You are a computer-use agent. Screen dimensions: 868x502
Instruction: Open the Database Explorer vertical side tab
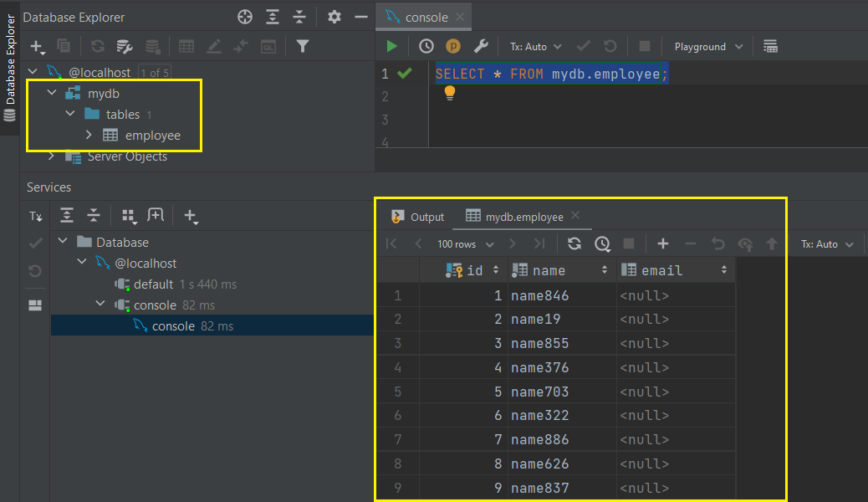click(x=10, y=68)
